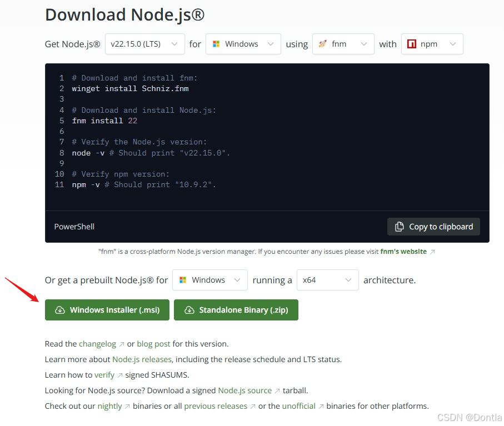Open the nightly binaries link

[x=109, y=407]
